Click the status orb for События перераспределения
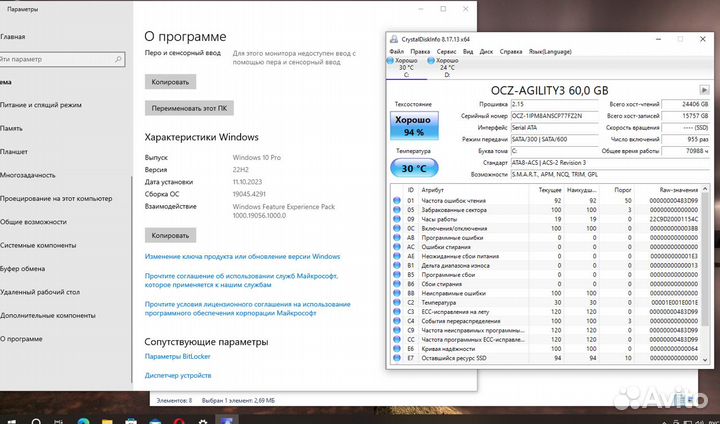The height and width of the screenshot is (424, 720). [397, 321]
